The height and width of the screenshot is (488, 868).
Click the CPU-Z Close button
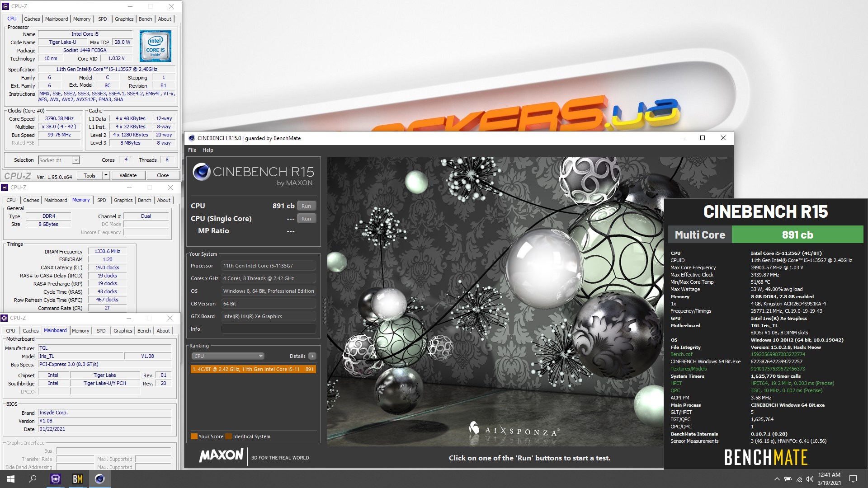pyautogui.click(x=163, y=175)
